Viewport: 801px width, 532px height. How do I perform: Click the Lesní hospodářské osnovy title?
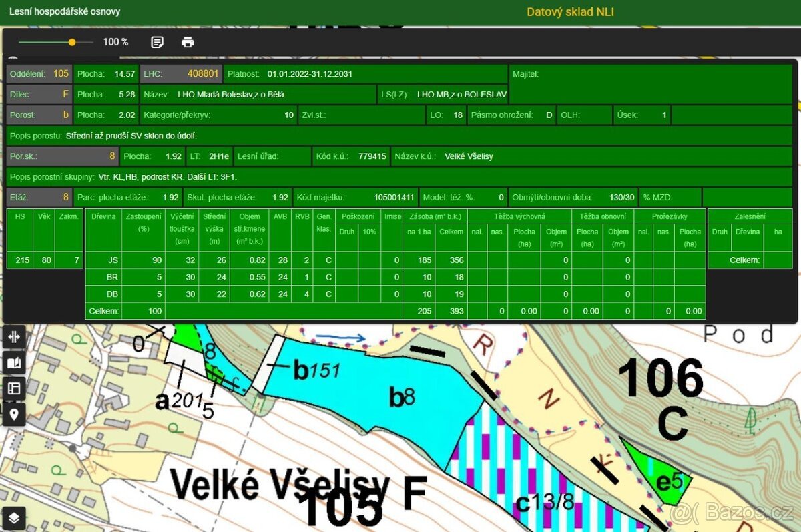point(65,12)
